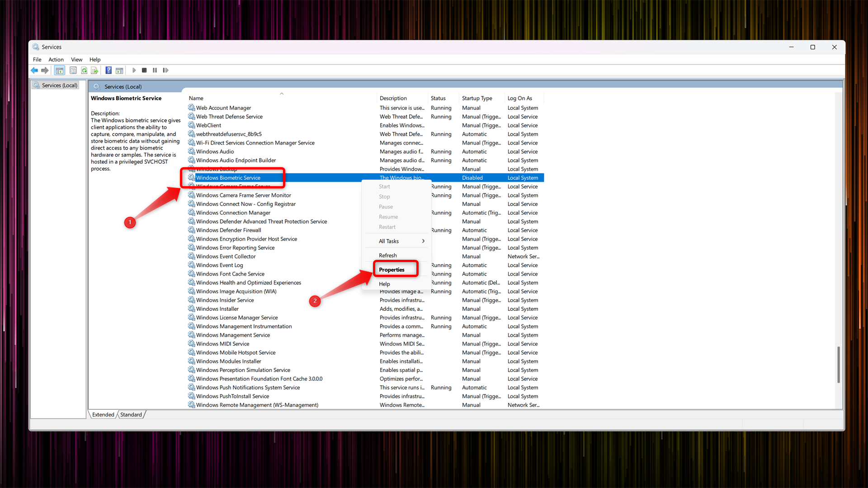Select Windows License Manager Service row

[x=365, y=318]
